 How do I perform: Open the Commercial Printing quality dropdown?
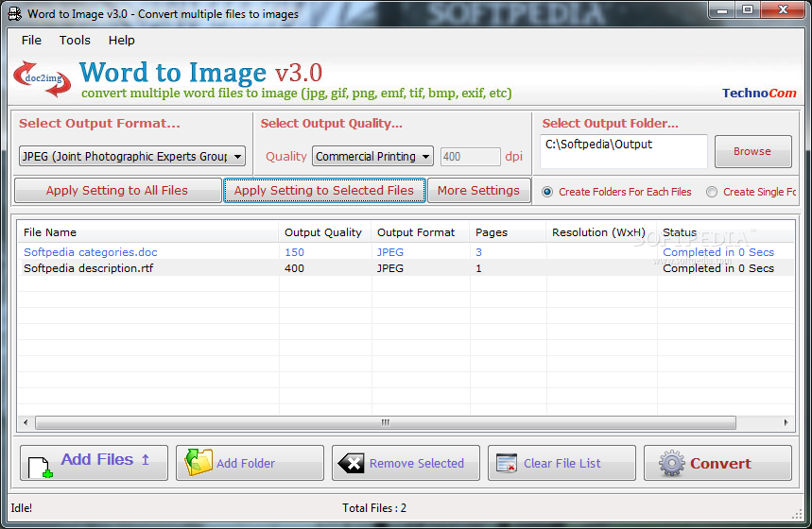[372, 156]
